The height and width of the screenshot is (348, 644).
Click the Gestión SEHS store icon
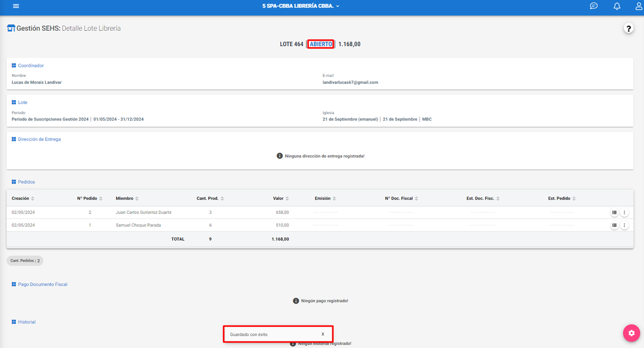click(x=11, y=28)
